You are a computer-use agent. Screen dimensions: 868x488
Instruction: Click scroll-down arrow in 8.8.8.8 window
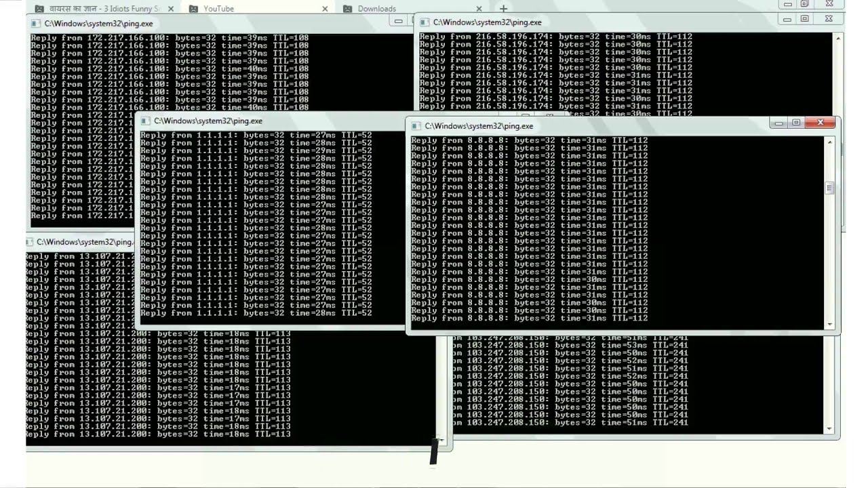(829, 325)
